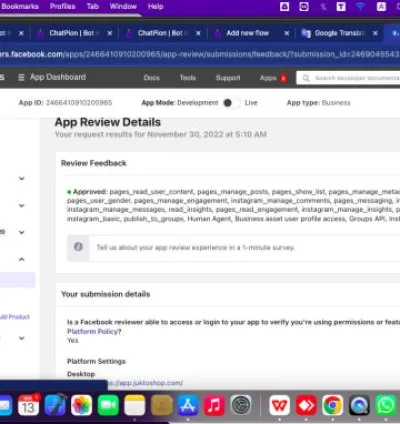400x424 pixels.
Task: Switch to the Google Translate tab
Action: click(x=340, y=33)
